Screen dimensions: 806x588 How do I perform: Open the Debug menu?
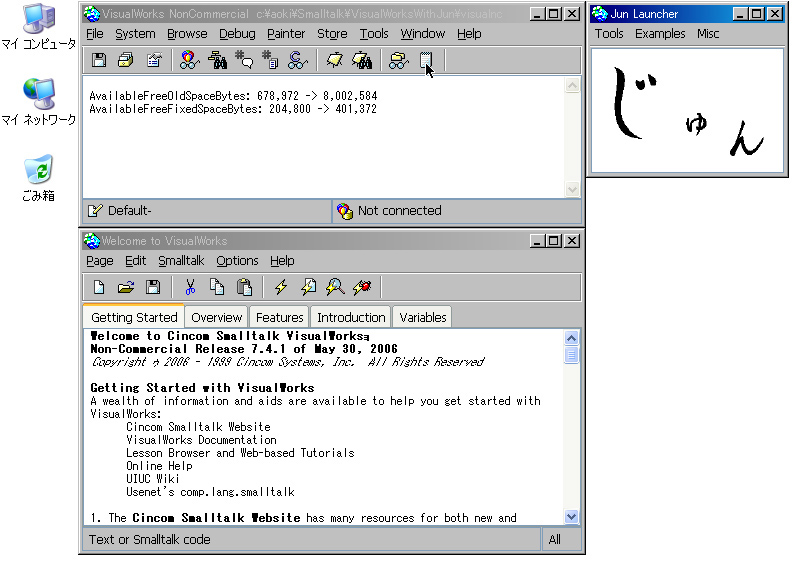[x=237, y=34]
